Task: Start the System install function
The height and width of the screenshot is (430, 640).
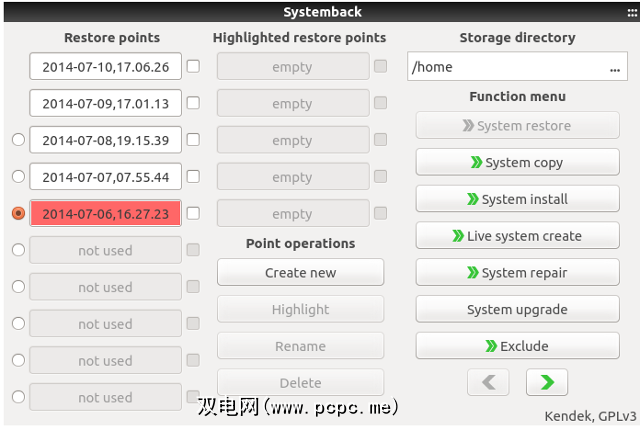Action: click(x=517, y=199)
